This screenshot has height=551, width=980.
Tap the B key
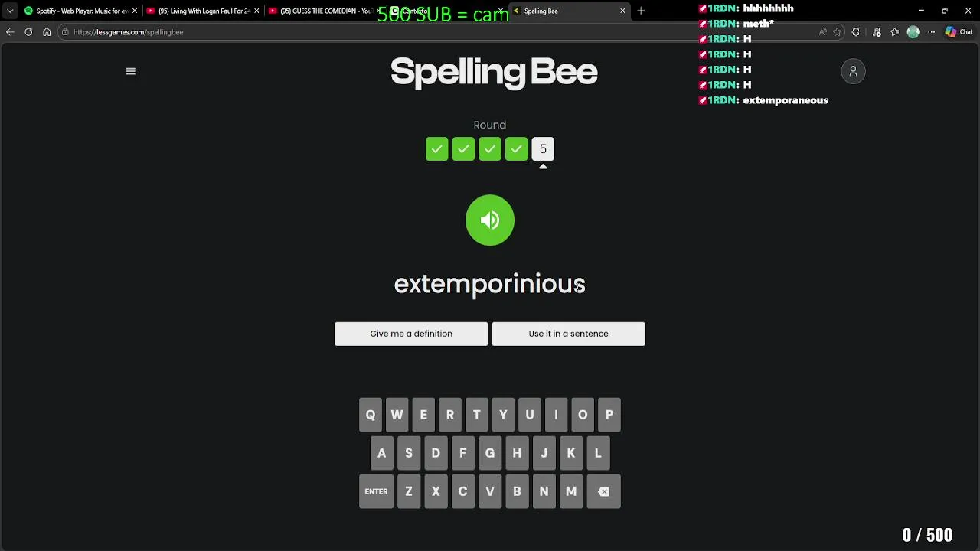pos(517,491)
